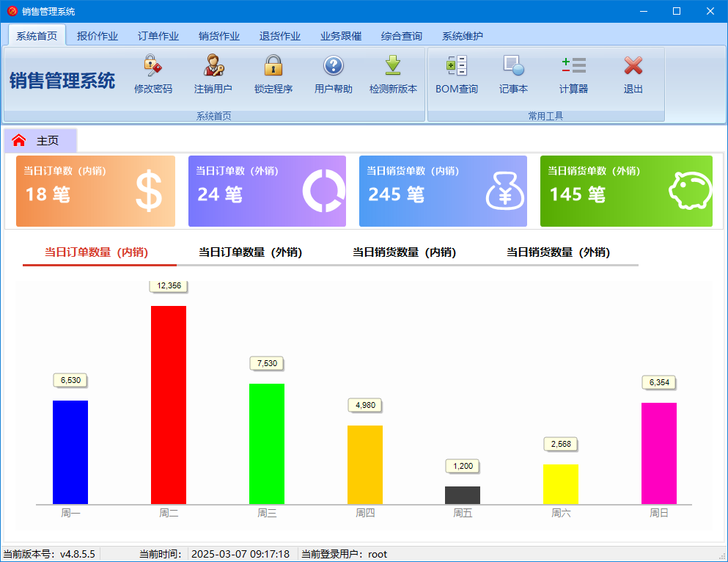Screen dimensions: 728x562
Task: Click the 4,980 value label
Action: pyautogui.click(x=365, y=405)
